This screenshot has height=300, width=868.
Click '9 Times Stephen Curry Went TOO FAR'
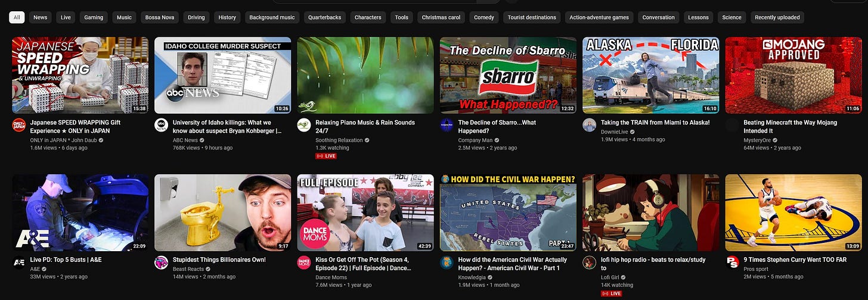point(795,260)
